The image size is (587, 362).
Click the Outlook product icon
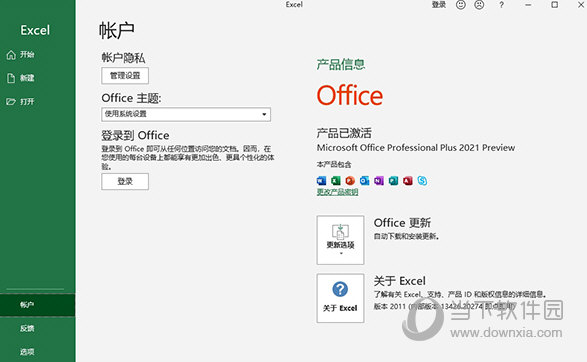click(364, 181)
